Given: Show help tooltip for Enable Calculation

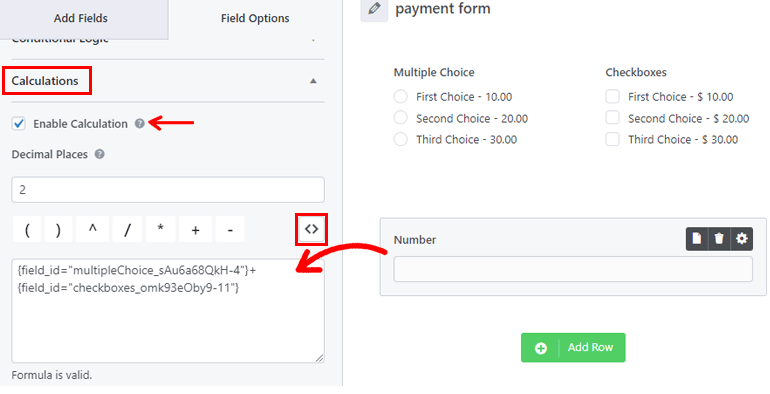Looking at the screenshot, I should (140, 123).
